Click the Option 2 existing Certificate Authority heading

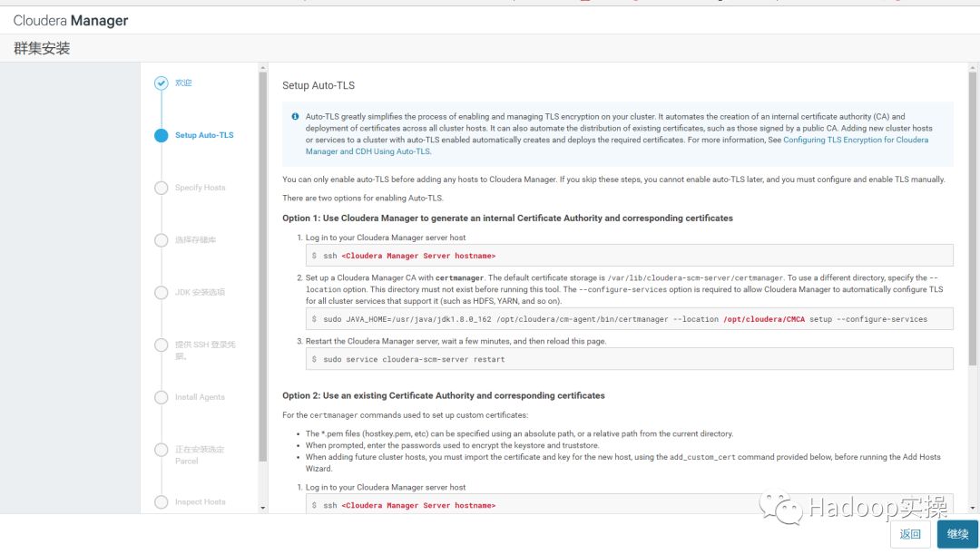pyautogui.click(x=444, y=395)
